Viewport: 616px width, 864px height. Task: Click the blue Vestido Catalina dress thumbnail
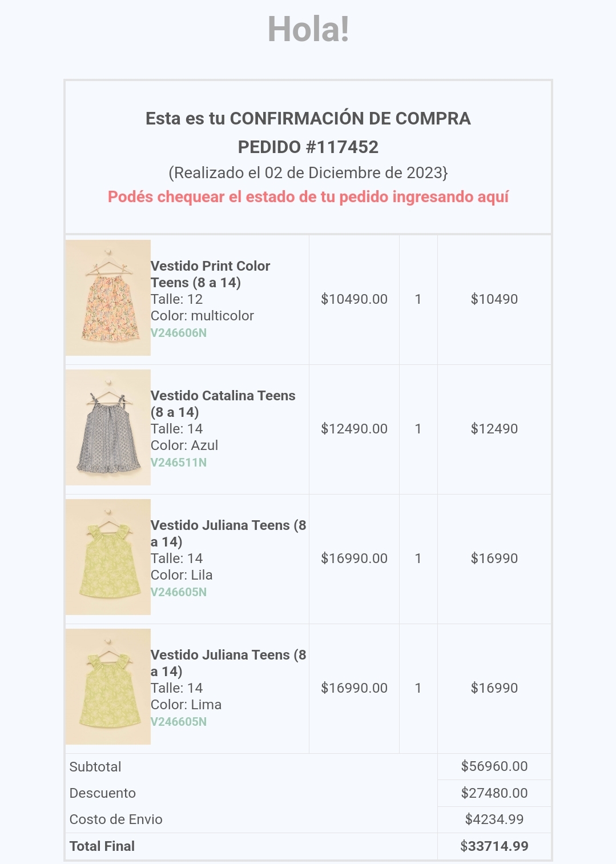click(x=108, y=427)
